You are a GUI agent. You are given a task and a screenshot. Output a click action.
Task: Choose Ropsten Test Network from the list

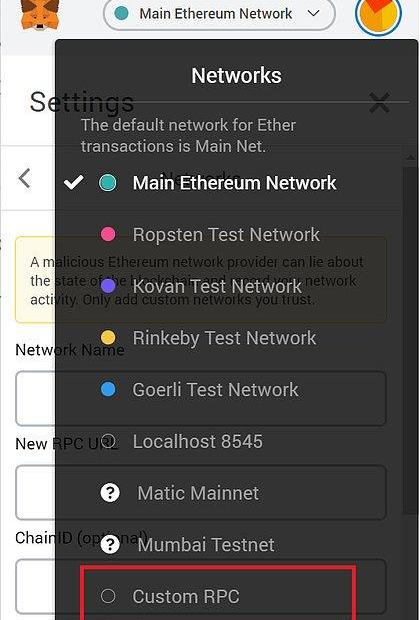pyautogui.click(x=226, y=234)
